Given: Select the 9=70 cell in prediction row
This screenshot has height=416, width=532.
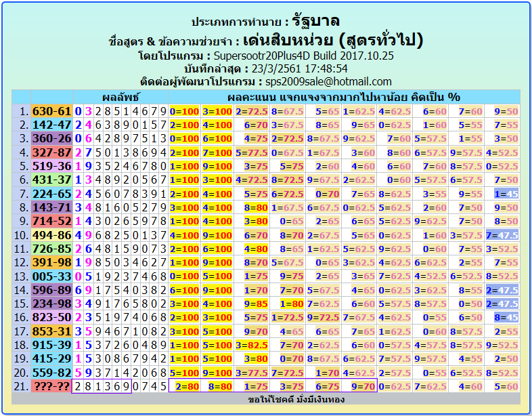Looking at the screenshot, I should [x=359, y=386].
